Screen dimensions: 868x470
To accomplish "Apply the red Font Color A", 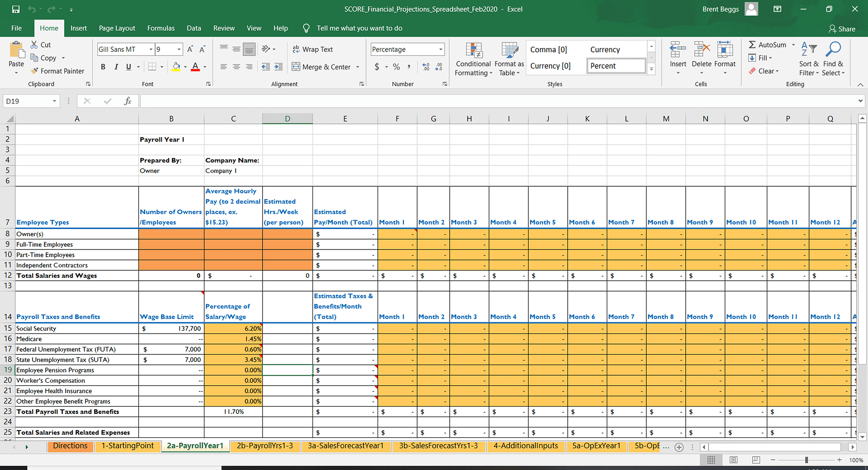I will [195, 67].
